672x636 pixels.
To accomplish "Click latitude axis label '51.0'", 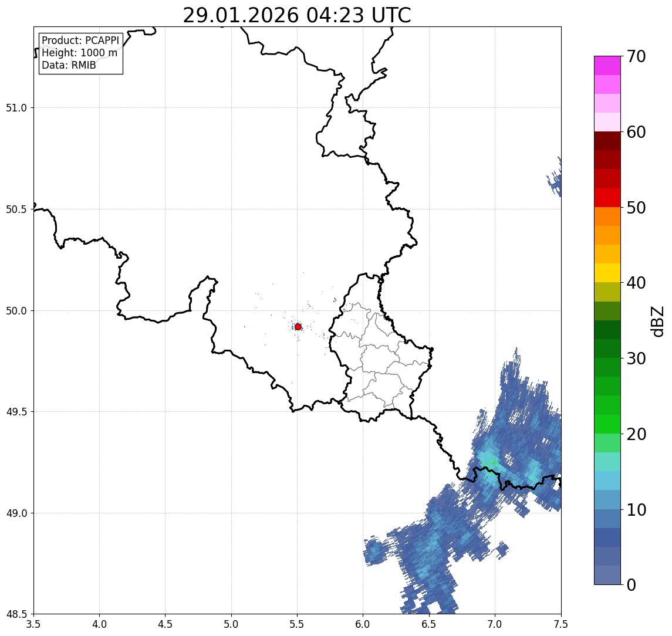I will click(16, 108).
